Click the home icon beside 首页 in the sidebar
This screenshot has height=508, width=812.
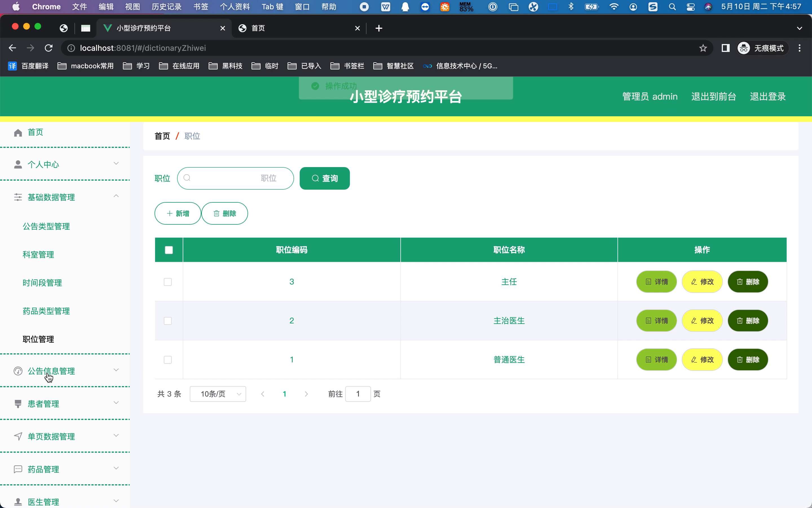click(18, 133)
